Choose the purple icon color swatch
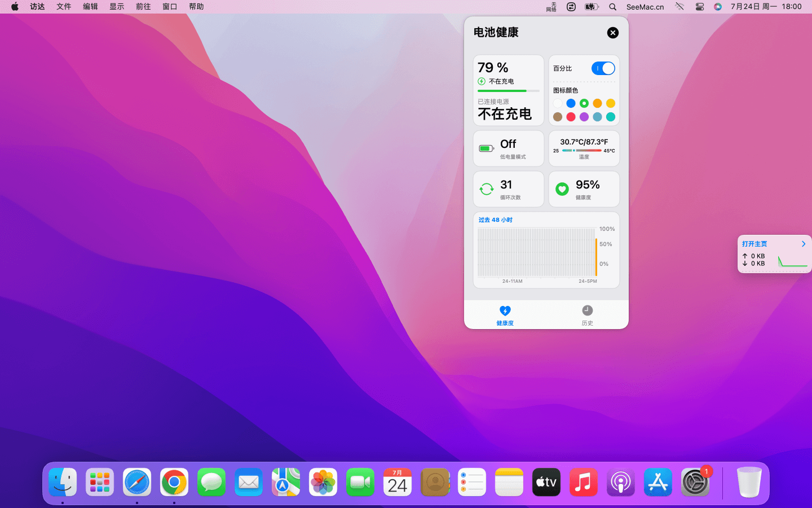 pyautogui.click(x=584, y=117)
